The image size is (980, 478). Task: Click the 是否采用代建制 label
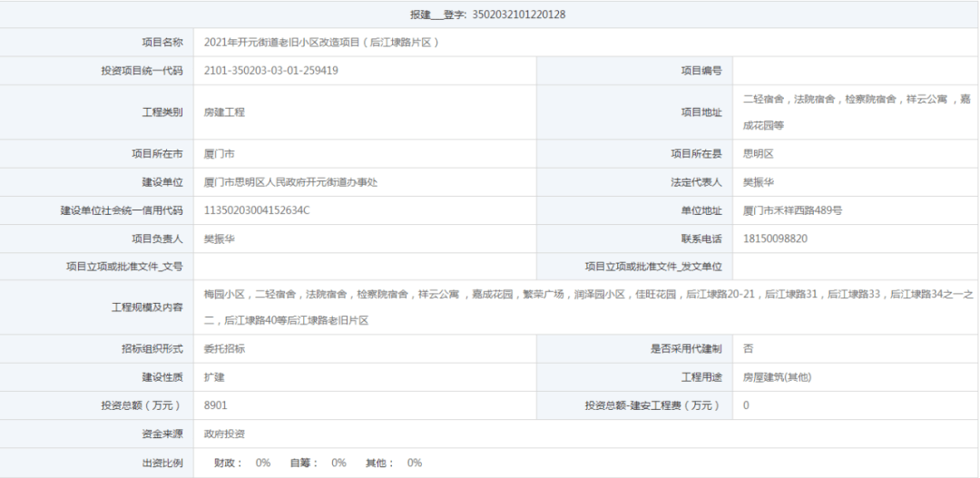coord(686,348)
